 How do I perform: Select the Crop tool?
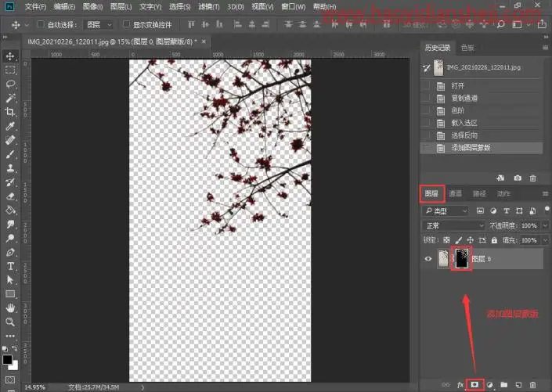[x=10, y=112]
